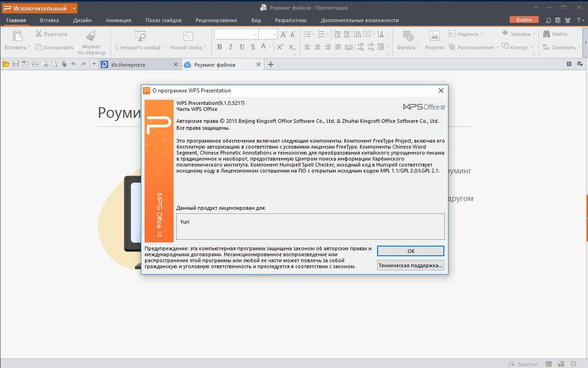The image size is (588, 368).
Task: Open the Дизайн ribbon tab
Action: pos(82,20)
